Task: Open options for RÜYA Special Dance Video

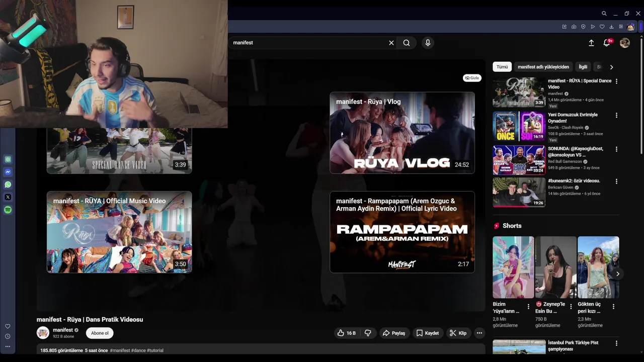Action: 616,81
